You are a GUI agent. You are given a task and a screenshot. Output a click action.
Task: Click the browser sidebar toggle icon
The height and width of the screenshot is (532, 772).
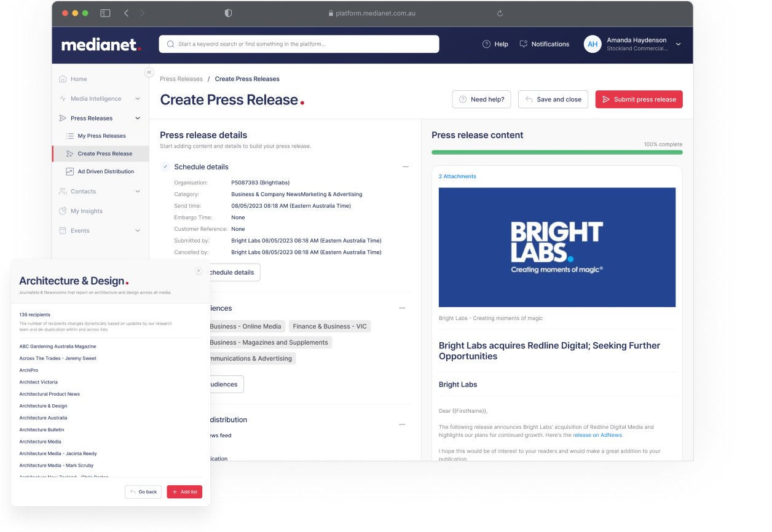coord(105,13)
